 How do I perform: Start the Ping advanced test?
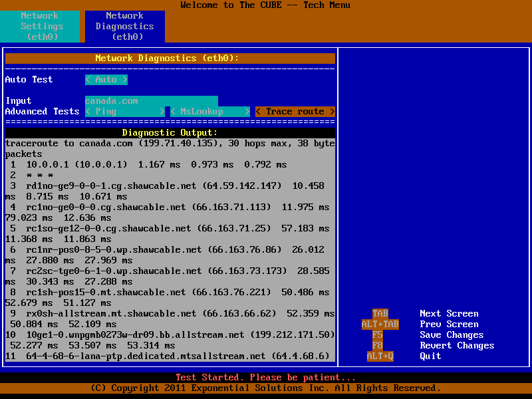pos(125,112)
